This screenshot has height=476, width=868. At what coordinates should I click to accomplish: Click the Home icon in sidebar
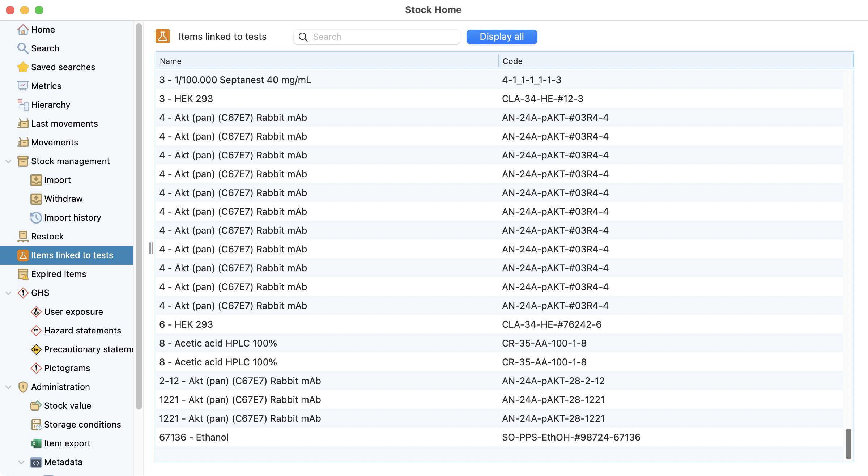pos(23,30)
